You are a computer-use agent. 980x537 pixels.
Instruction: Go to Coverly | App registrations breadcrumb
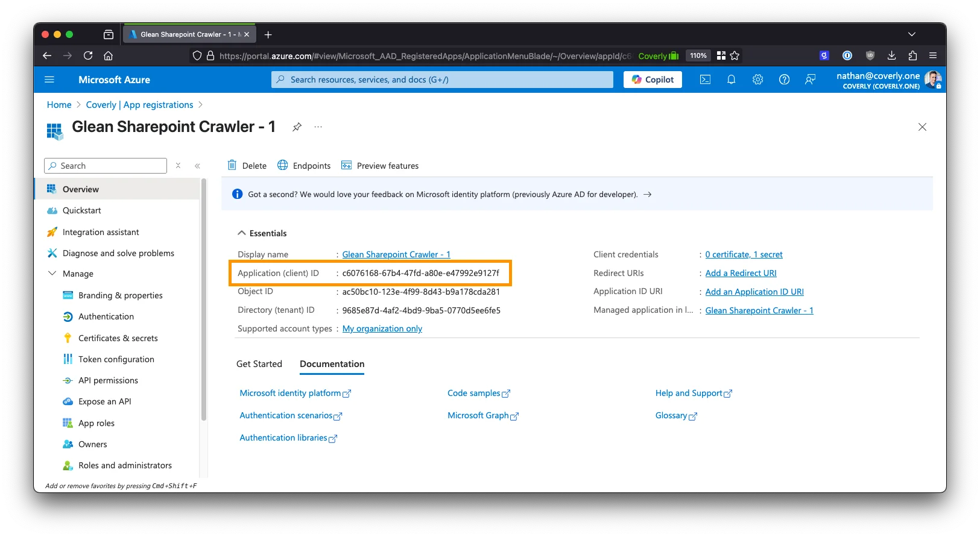coord(140,105)
